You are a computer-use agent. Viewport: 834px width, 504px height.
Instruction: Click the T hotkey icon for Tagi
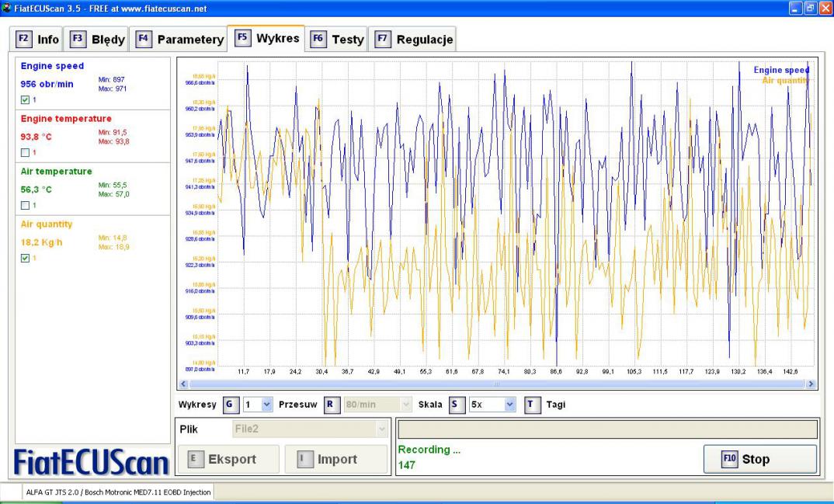(x=532, y=405)
